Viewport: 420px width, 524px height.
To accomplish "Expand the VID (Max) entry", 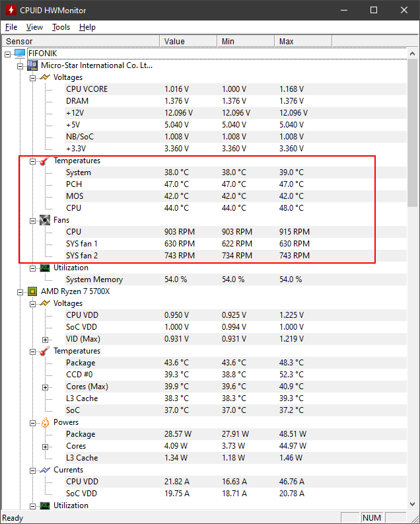I will pos(46,339).
